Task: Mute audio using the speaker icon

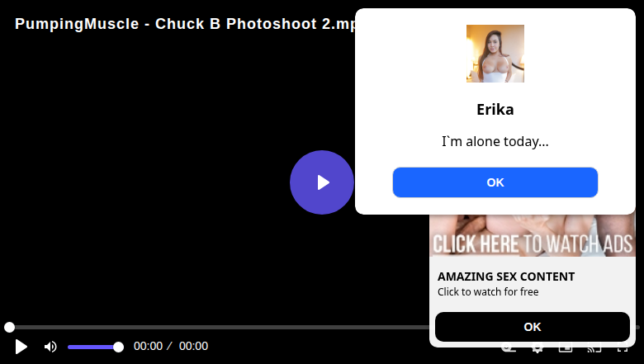Action: tap(50, 347)
